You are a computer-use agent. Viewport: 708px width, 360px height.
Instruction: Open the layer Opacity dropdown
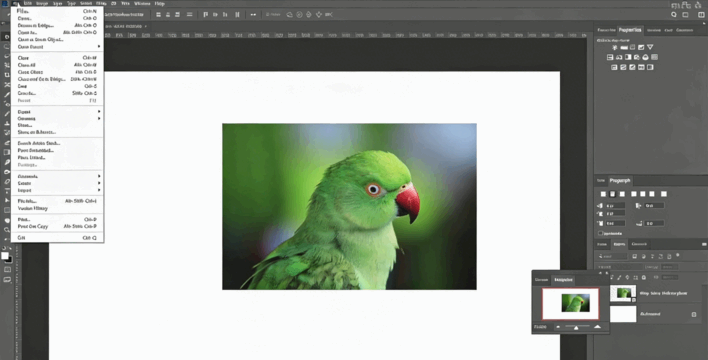point(671,267)
